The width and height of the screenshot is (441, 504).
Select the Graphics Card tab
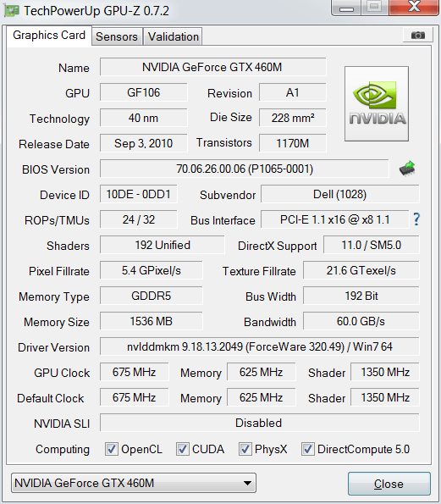click(49, 36)
